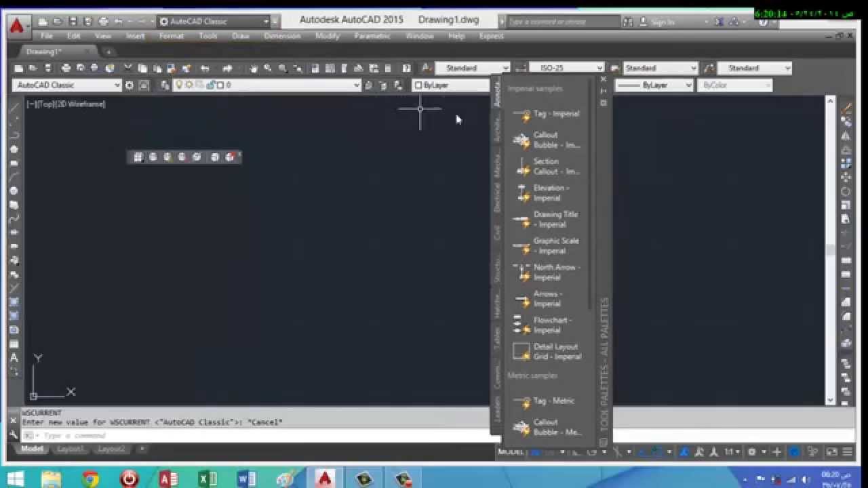Insert Graphic Scale - Imperial tool

point(547,245)
